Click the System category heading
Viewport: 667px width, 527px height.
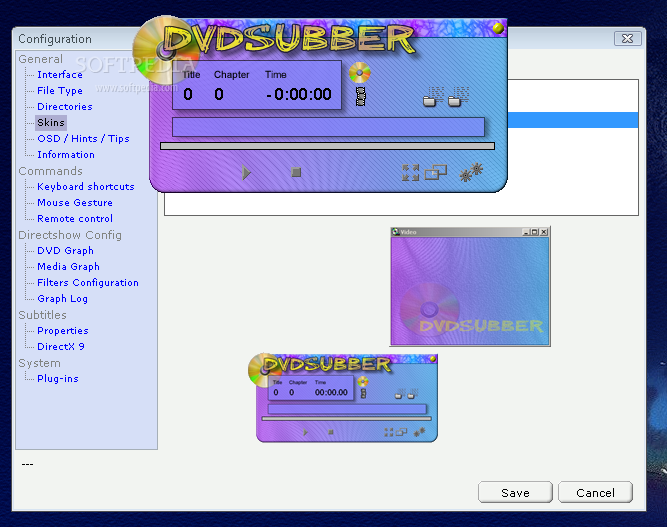[39, 363]
